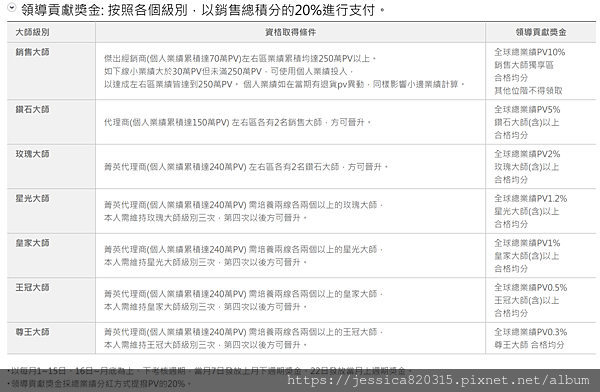Click the 全球總業績PV0.5% text
Viewport: 600px width, 392px height.
pyautogui.click(x=531, y=287)
